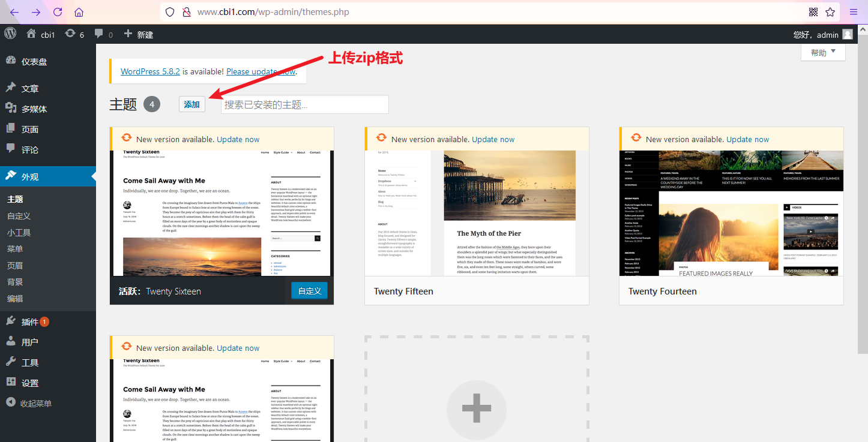Open 自定义 customize submenu item
Image resolution: width=868 pixels, height=442 pixels.
[x=19, y=216]
